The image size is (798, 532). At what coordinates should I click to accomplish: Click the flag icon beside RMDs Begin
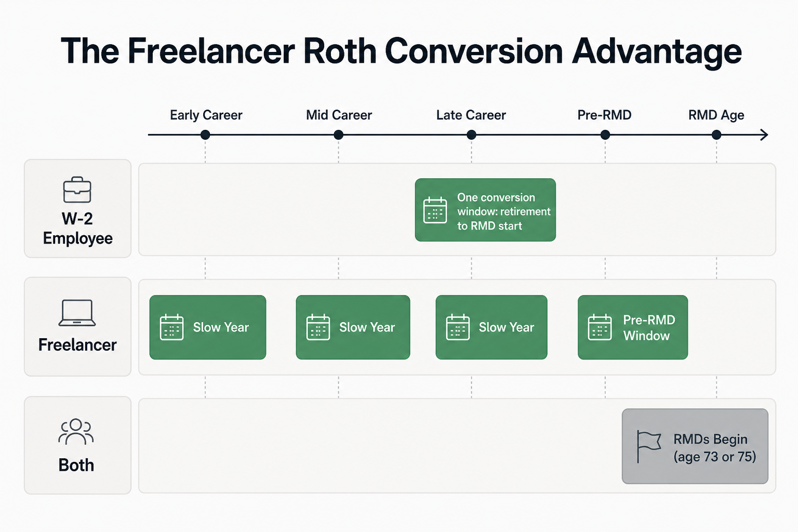649,447
